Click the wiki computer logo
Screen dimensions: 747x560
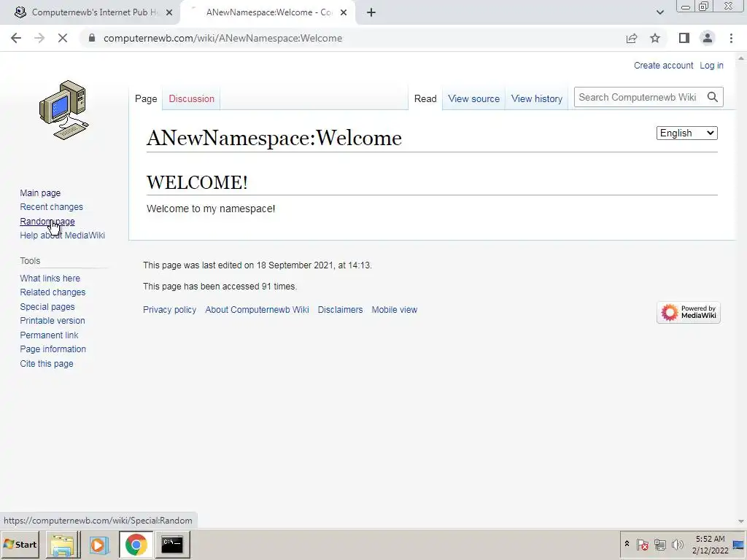(64, 110)
